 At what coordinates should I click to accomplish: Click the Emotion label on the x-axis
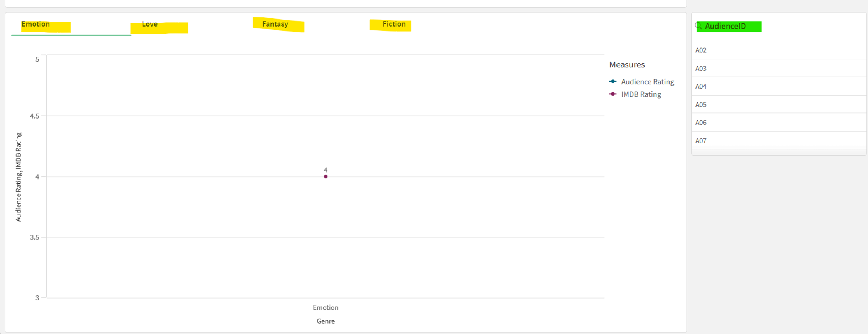[x=326, y=307]
